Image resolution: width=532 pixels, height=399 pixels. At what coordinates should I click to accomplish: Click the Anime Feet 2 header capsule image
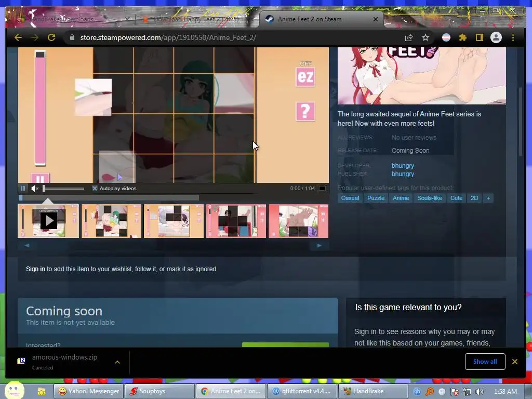(x=422, y=75)
